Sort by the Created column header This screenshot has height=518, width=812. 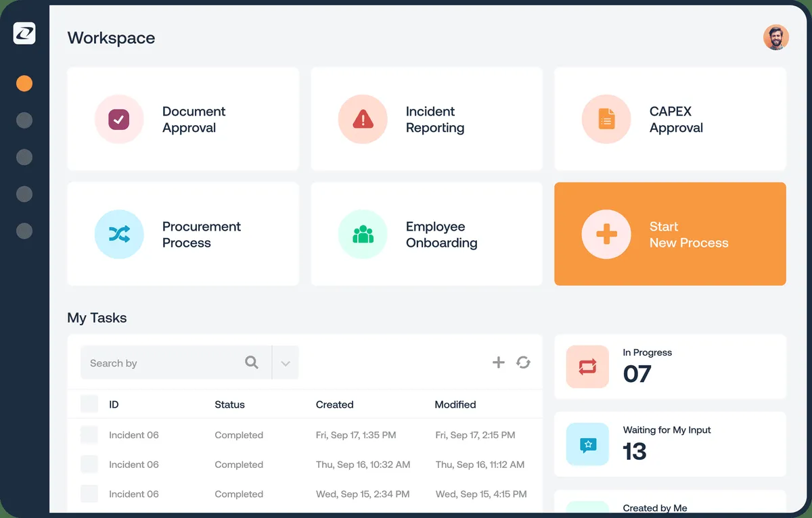point(334,404)
